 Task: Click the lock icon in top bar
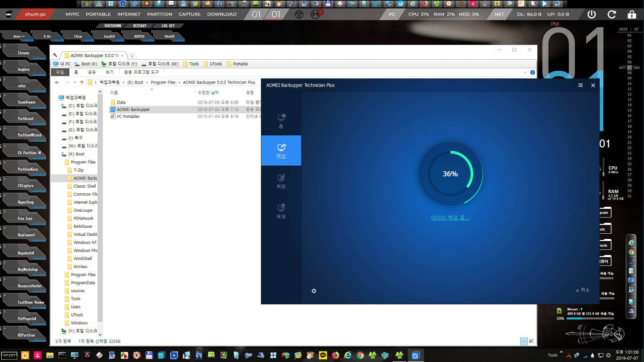(632, 14)
